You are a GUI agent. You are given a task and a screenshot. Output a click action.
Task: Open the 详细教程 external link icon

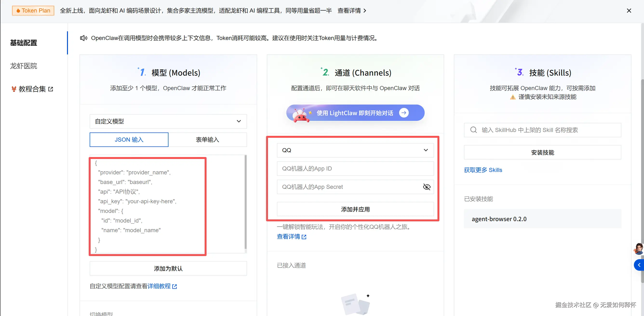click(x=175, y=286)
